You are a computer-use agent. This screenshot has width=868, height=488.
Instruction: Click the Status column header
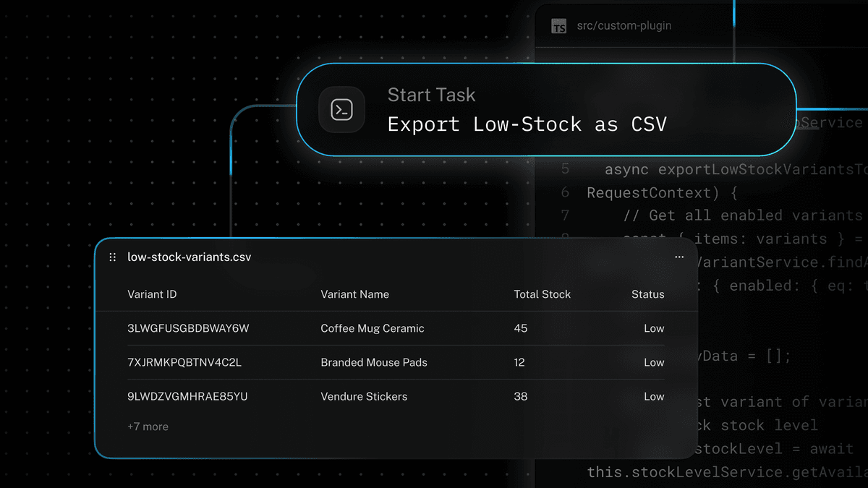coord(647,294)
